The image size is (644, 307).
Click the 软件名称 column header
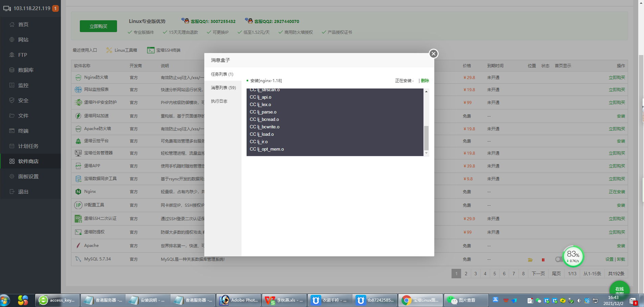(82, 66)
